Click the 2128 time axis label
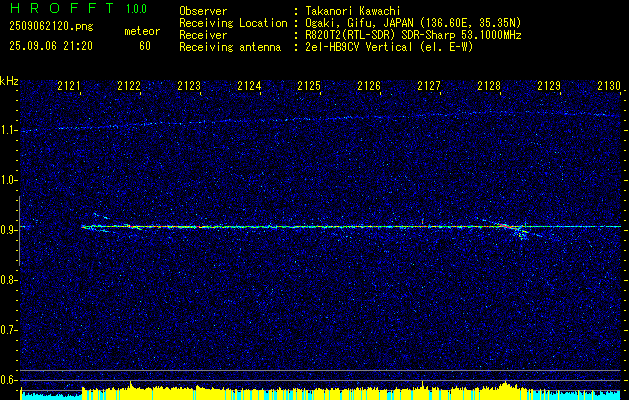 pos(489,86)
